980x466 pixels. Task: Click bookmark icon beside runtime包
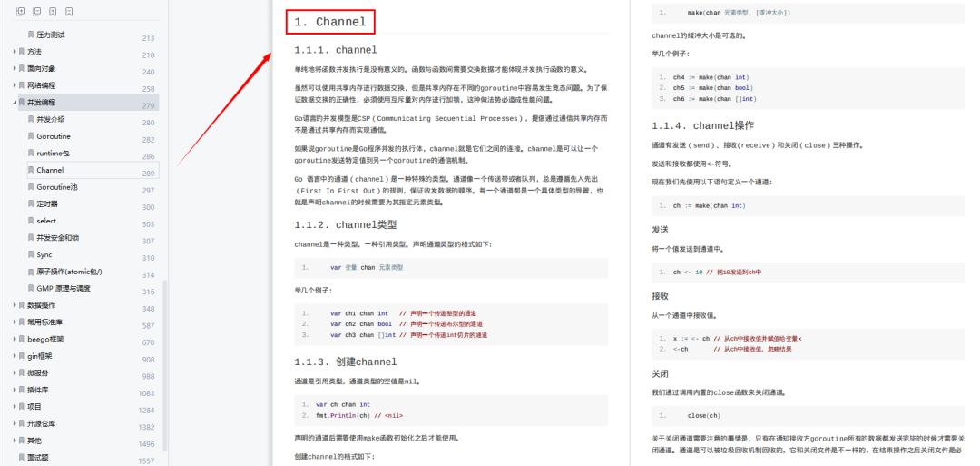[31, 154]
